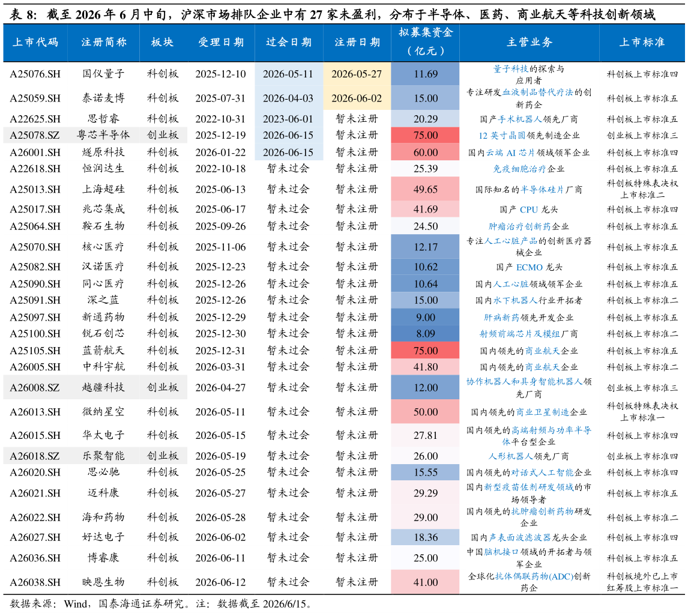Click the 注册简称 column header
Screen dimensions: 688x616
(103, 43)
